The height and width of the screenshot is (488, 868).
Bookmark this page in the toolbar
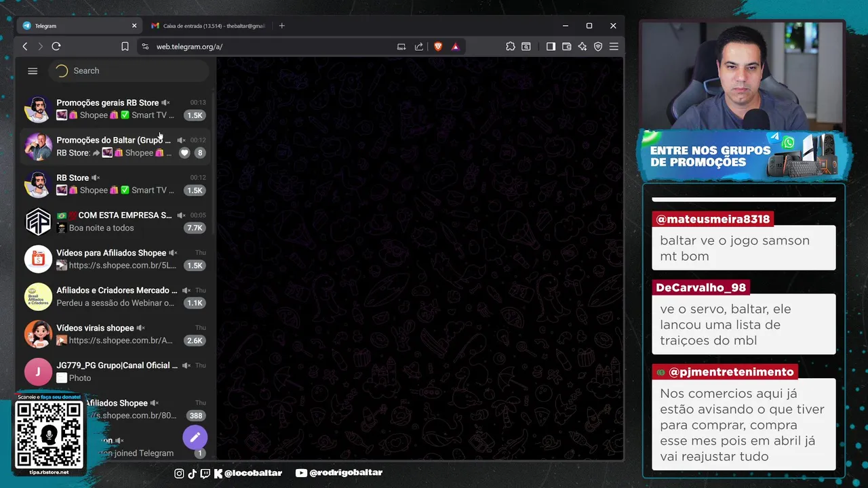(x=125, y=46)
